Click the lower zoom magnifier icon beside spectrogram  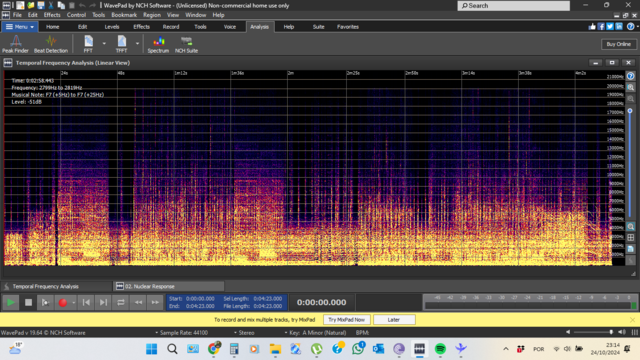point(631,227)
